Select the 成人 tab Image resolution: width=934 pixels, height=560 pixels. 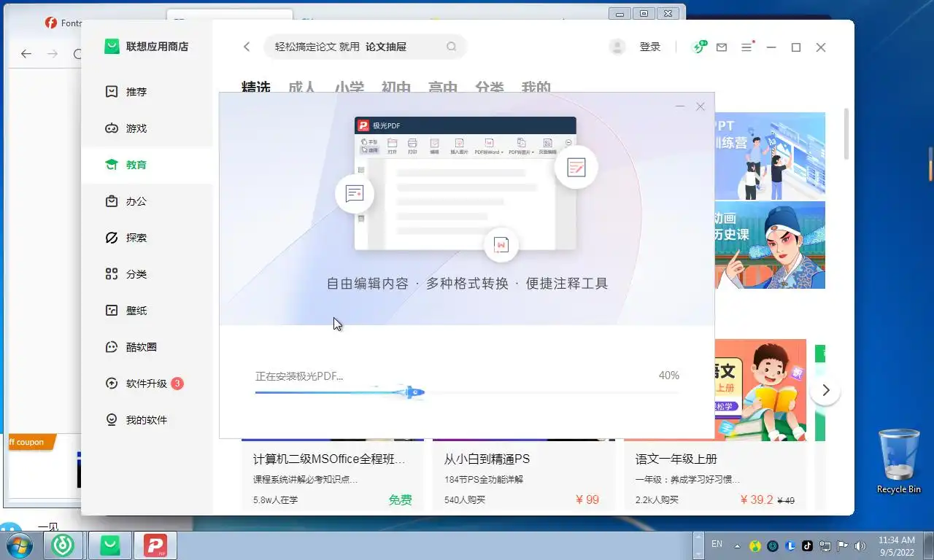coord(302,87)
